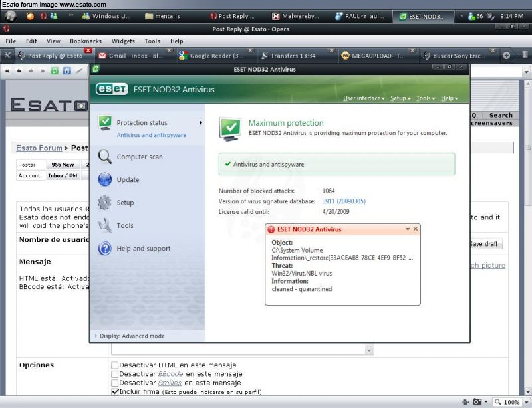Click the wand icon in Opera toolbar
The image size is (532, 408).
79,71
